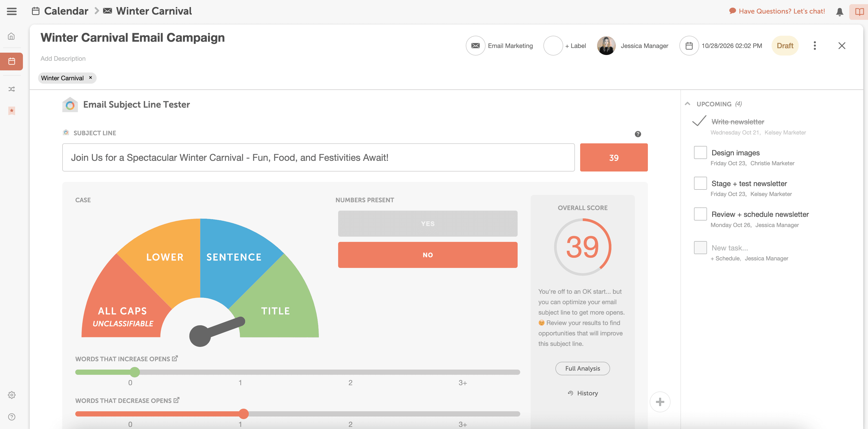The height and width of the screenshot is (429, 868).
Task: Check the Design images task
Action: click(700, 153)
